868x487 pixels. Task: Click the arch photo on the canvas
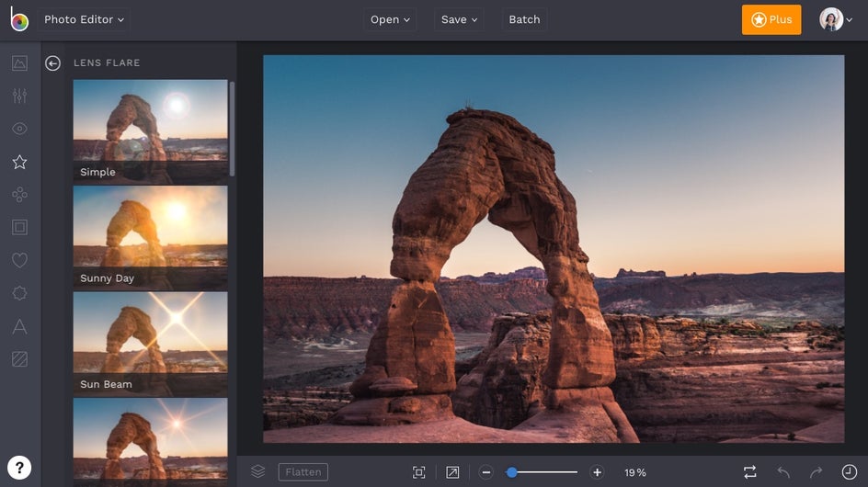pyautogui.click(x=554, y=248)
